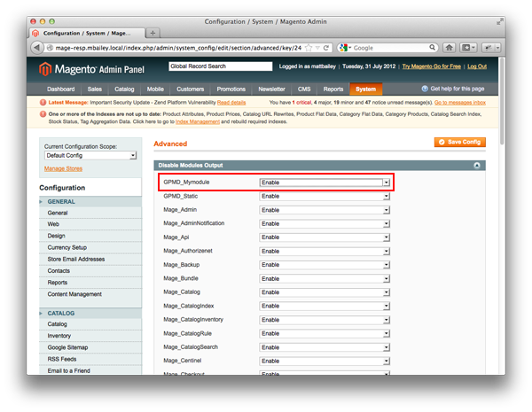Open the Newsletter menu

271,89
